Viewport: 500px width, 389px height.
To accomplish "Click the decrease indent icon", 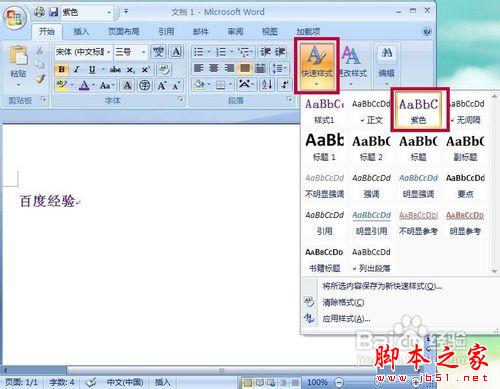I will coord(265,52).
